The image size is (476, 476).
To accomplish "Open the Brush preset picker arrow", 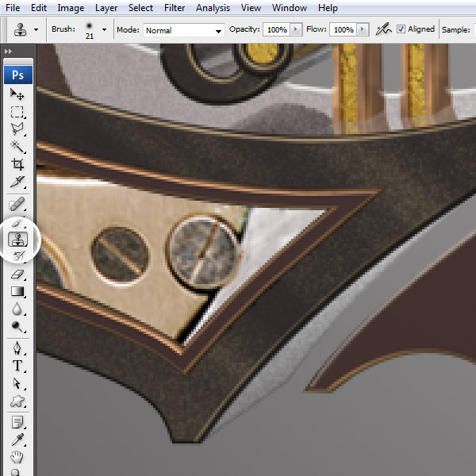I will (104, 30).
